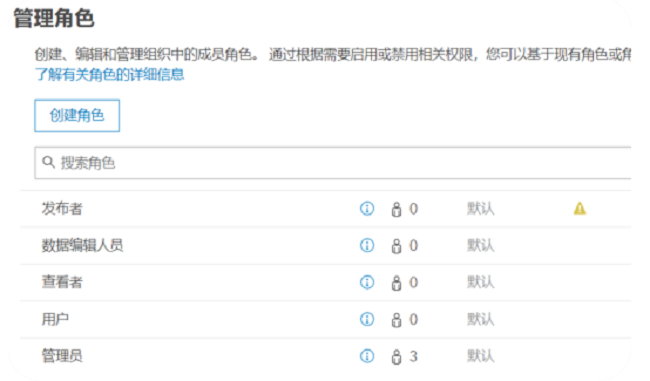The width and height of the screenshot is (650, 381).
Task: Select the 查看者 role name
Action: 62,282
